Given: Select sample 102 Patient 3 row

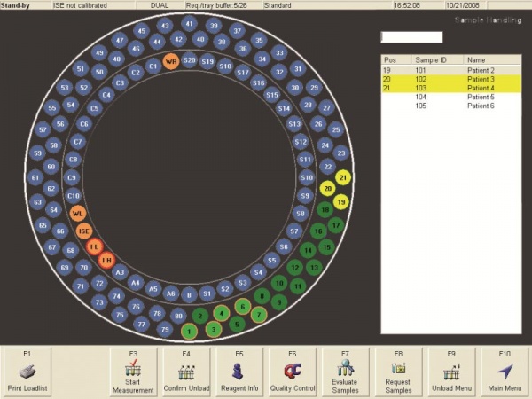Looking at the screenshot, I should click(453, 78).
